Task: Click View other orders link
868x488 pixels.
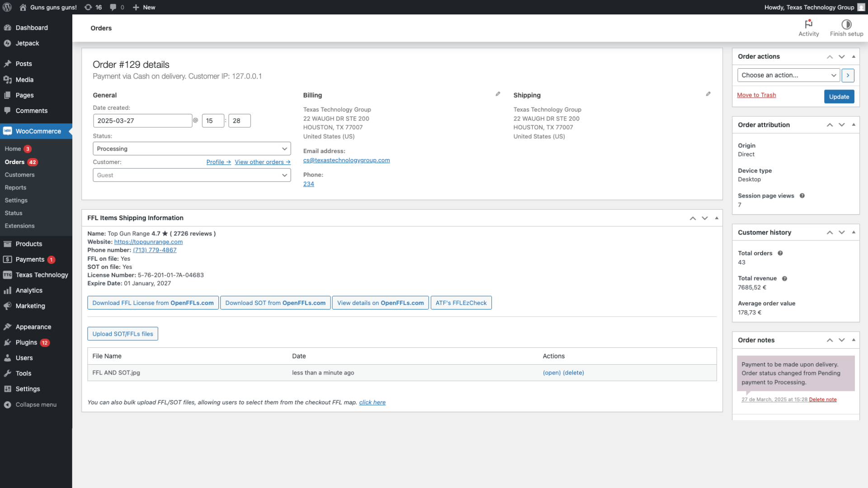Action: pos(263,162)
